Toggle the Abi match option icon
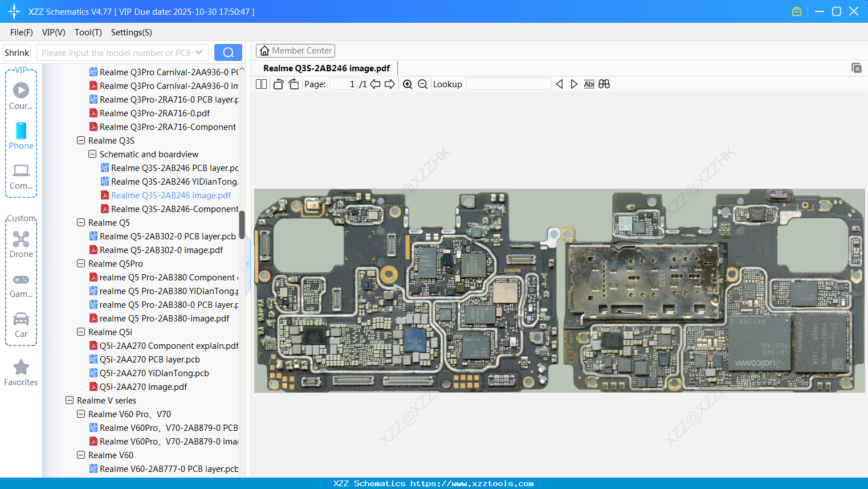 coord(589,84)
